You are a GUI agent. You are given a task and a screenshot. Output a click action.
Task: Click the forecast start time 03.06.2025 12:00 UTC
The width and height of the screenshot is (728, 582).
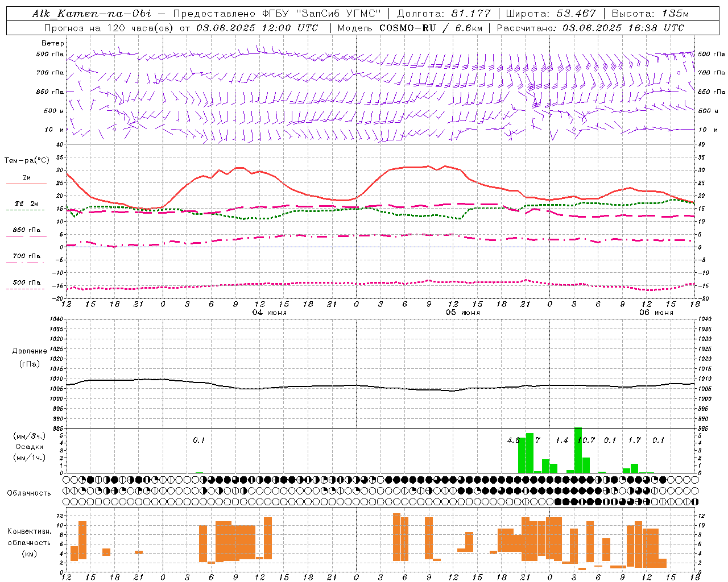[258, 28]
